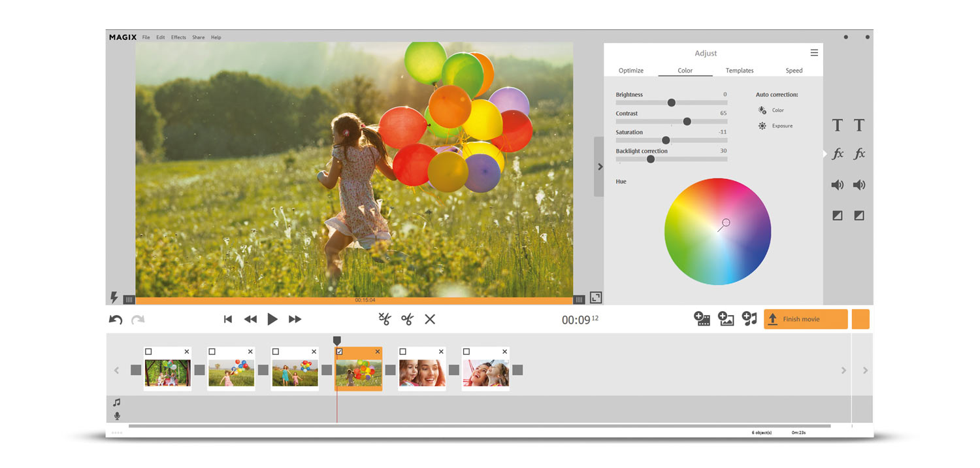Click the undo arrow
This screenshot has width=980, height=468.
[116, 320]
